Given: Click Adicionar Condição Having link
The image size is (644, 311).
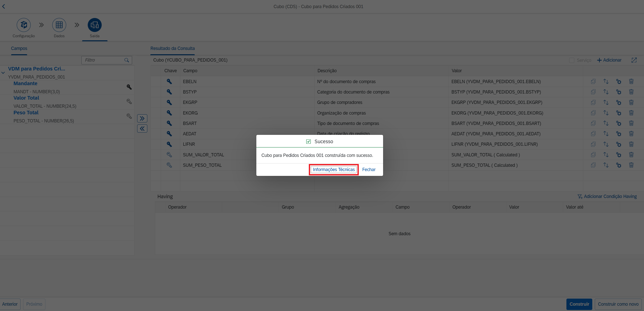Looking at the screenshot, I should (x=607, y=196).
